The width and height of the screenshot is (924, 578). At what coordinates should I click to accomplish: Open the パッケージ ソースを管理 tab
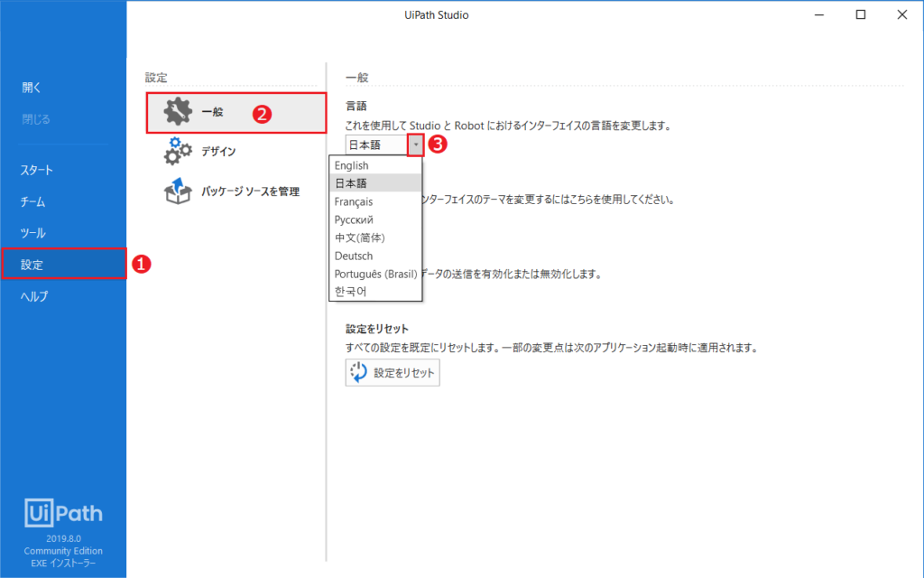click(x=236, y=191)
